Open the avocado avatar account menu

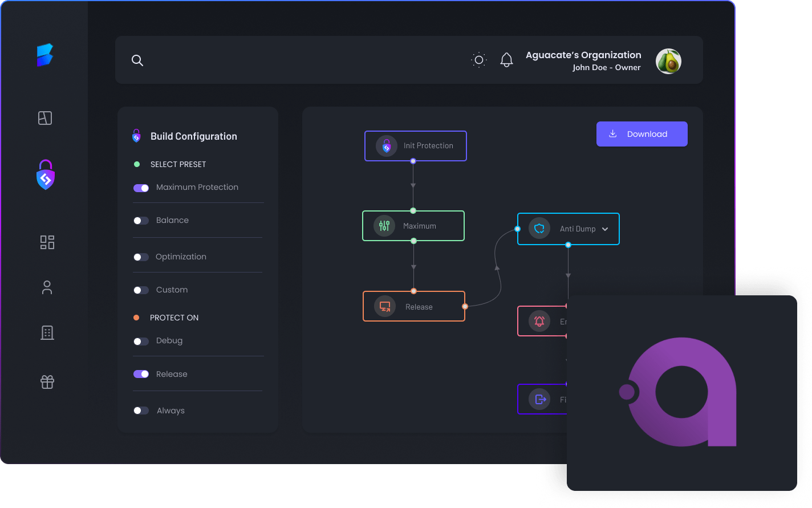668,61
